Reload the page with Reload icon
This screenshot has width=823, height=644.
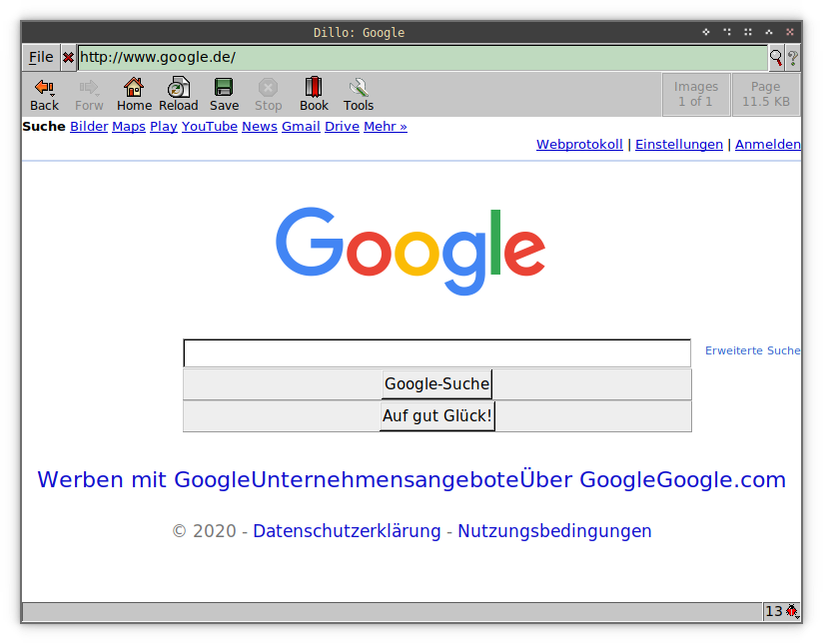179,87
